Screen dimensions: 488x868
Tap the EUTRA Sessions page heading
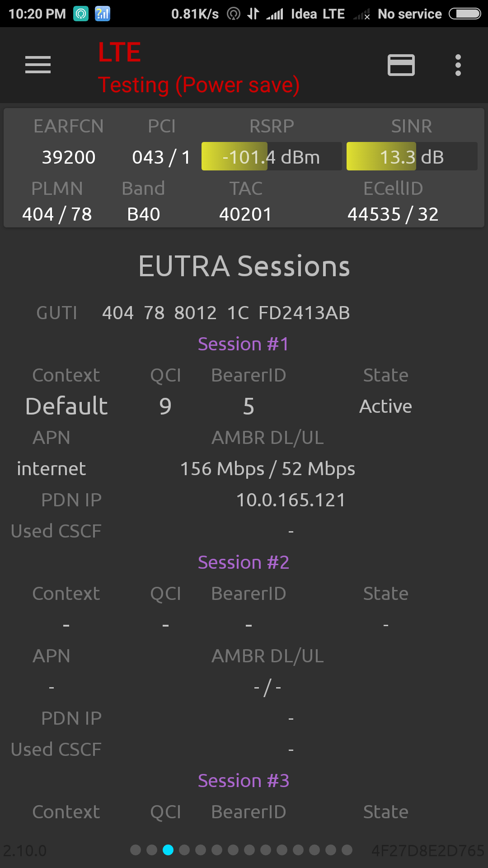pos(244,266)
